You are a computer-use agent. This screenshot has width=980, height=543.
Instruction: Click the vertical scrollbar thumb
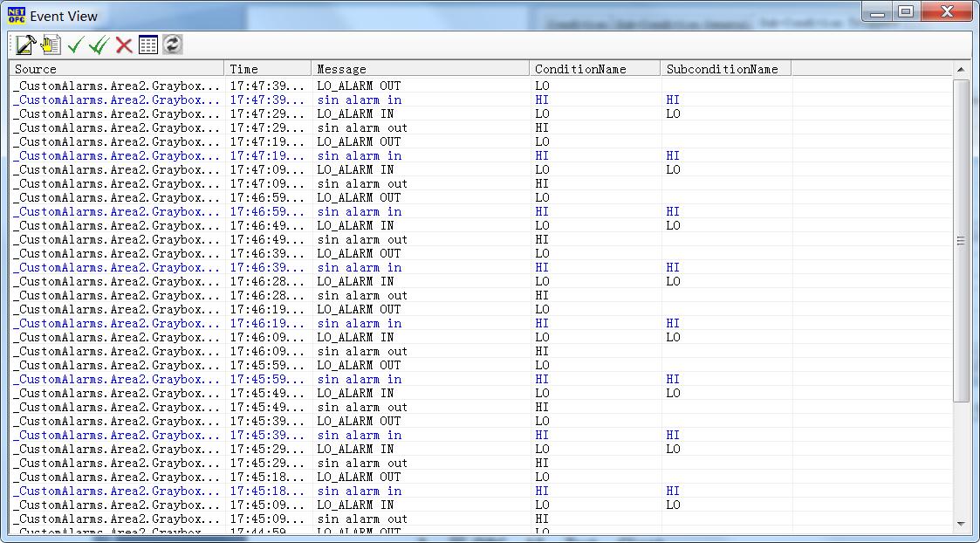pos(961,241)
